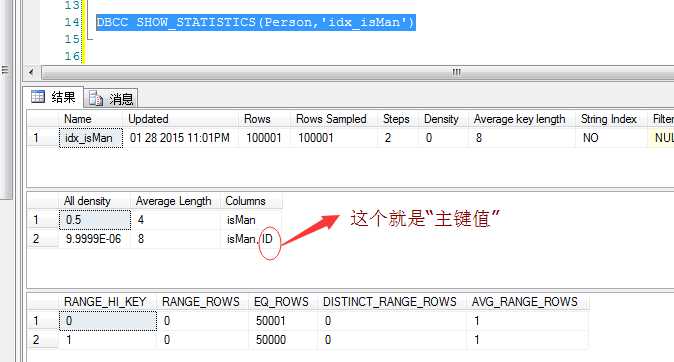Click the RANGE_HI_KEY column header
Image resolution: width=674 pixels, height=362 pixels.
click(107, 302)
